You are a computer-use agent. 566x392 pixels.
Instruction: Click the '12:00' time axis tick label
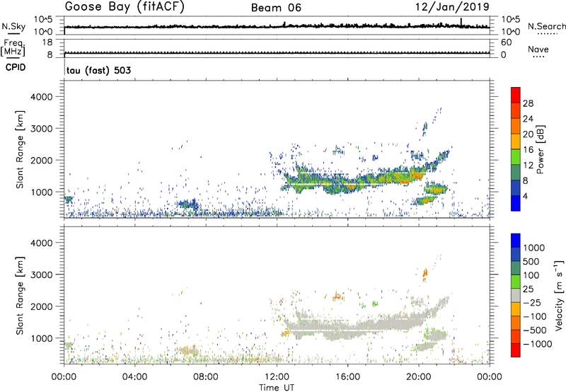(277, 377)
